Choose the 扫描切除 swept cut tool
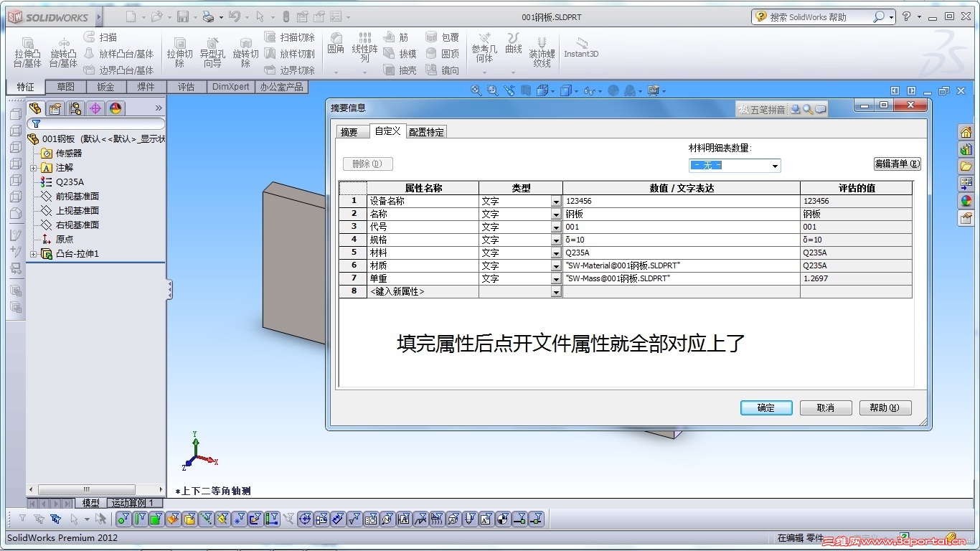980x551 pixels. click(289, 37)
